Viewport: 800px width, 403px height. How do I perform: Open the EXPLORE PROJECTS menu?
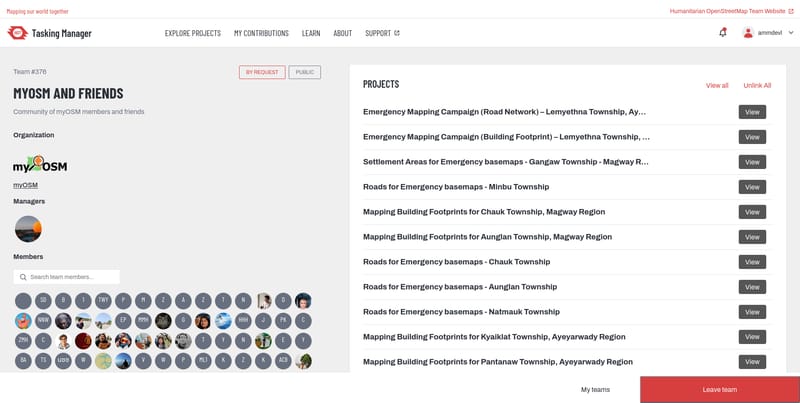coord(193,33)
